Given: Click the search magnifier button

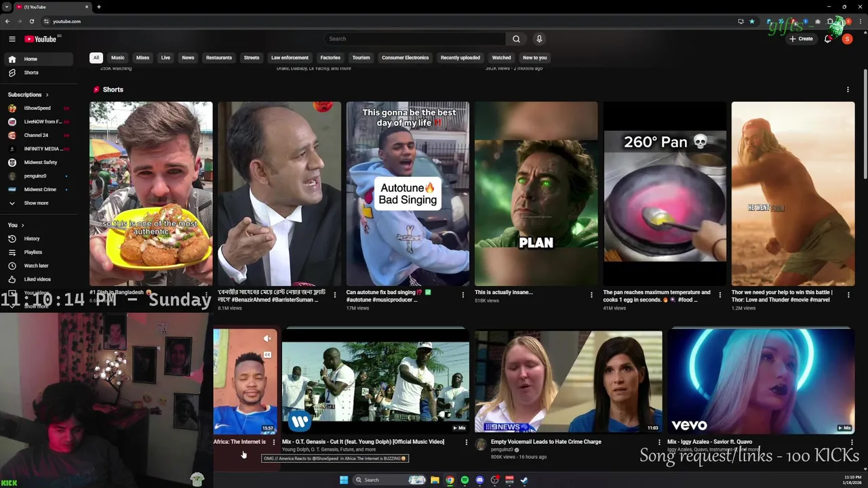Looking at the screenshot, I should (516, 39).
